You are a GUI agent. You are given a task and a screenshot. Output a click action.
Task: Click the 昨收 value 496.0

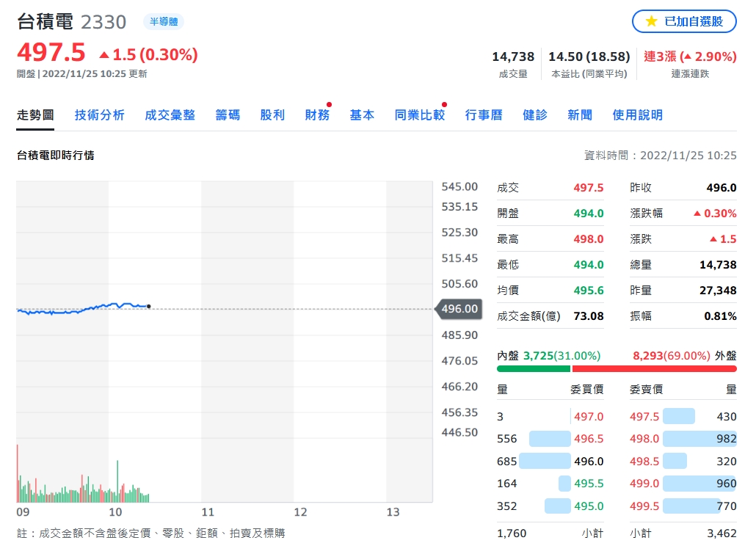click(722, 188)
